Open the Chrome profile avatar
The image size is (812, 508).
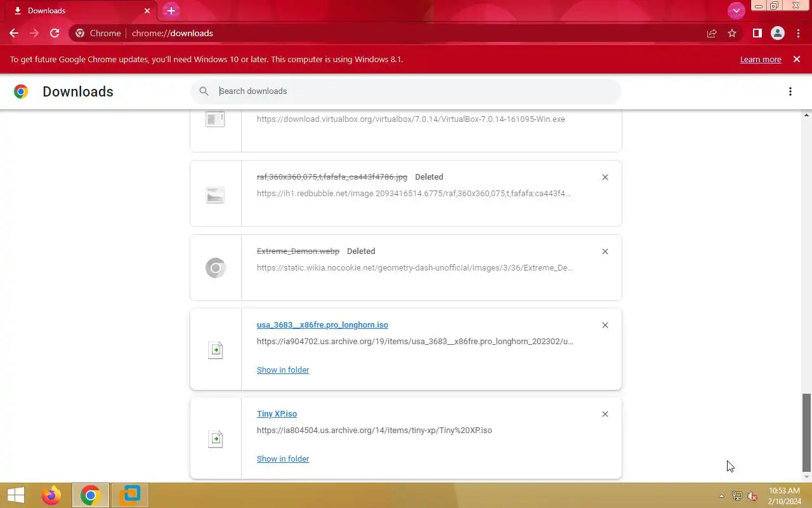777,33
